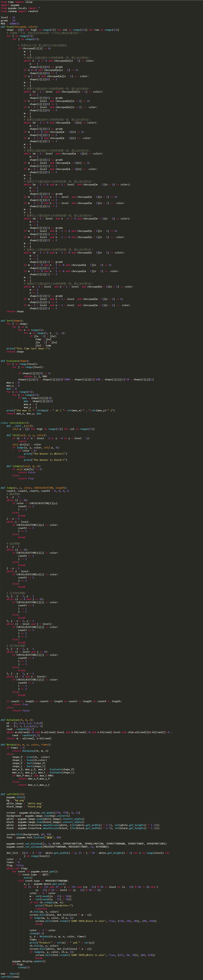Click 'def fall(self, x, y, color):' line
Image resolution: width=203 pixels, height=980 pixels.
pos(27,435)
